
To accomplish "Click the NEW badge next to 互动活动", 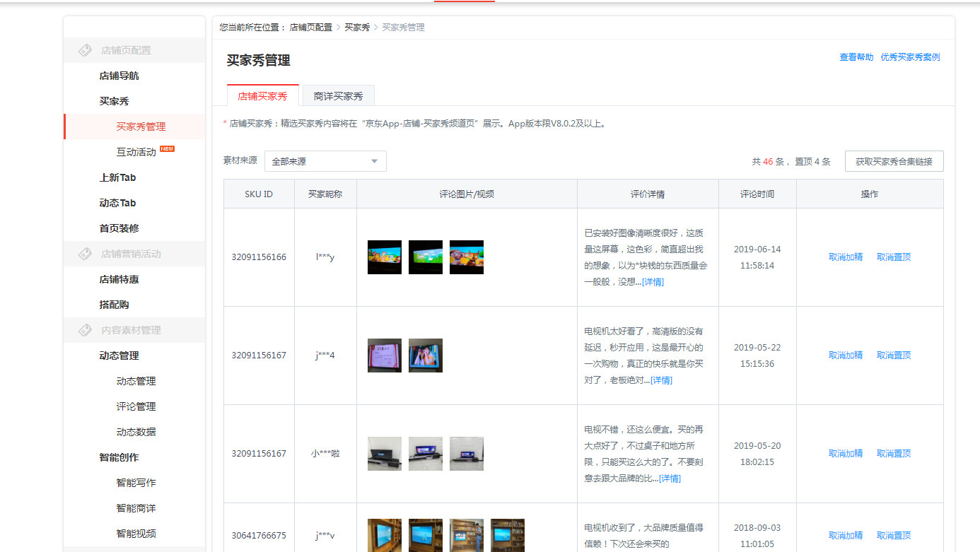I will [x=167, y=149].
